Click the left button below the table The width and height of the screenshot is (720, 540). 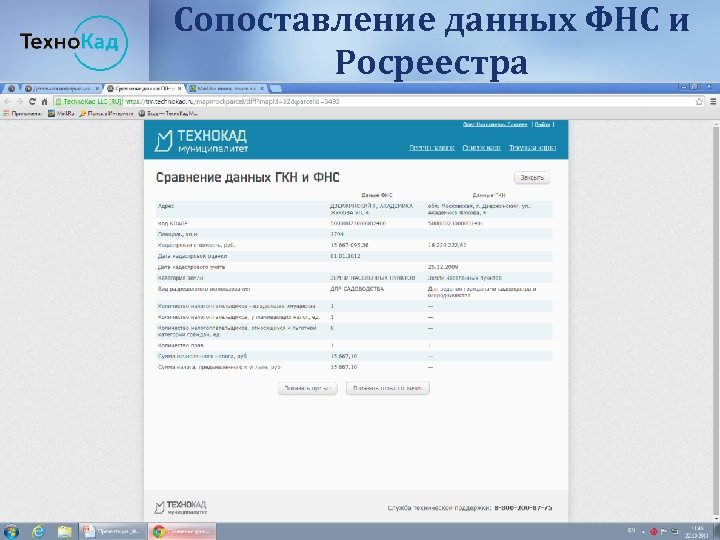[307, 388]
